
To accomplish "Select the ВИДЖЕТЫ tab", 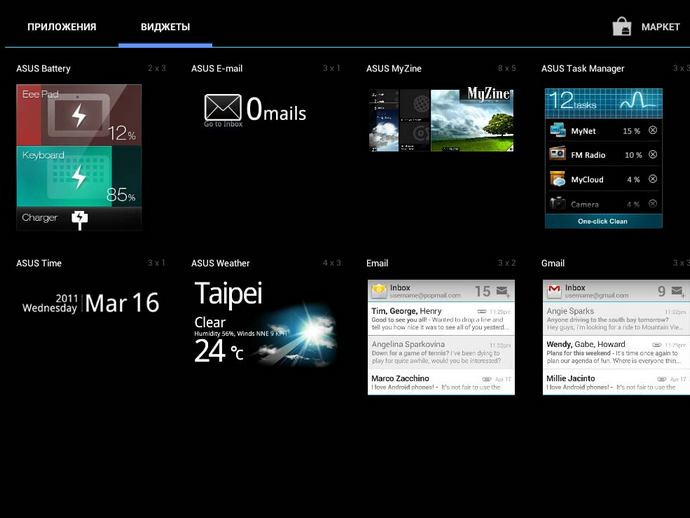I will tap(165, 27).
